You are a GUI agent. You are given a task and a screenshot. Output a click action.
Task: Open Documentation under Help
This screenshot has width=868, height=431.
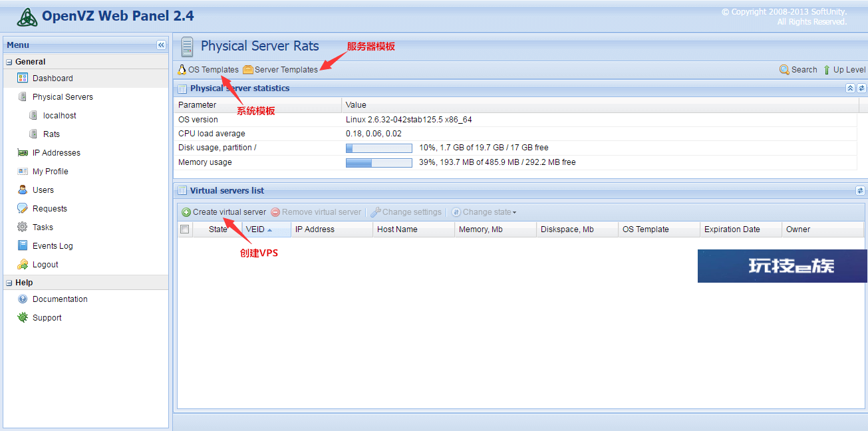(x=60, y=299)
